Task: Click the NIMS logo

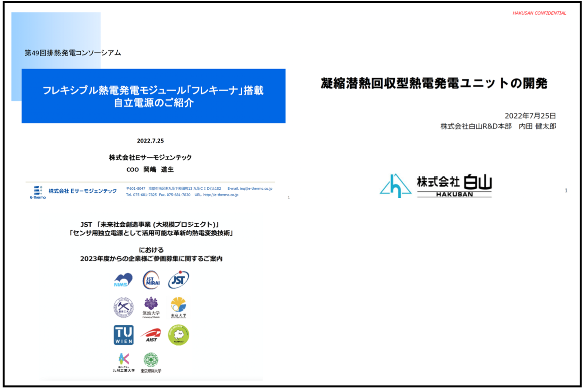Action: [123, 280]
